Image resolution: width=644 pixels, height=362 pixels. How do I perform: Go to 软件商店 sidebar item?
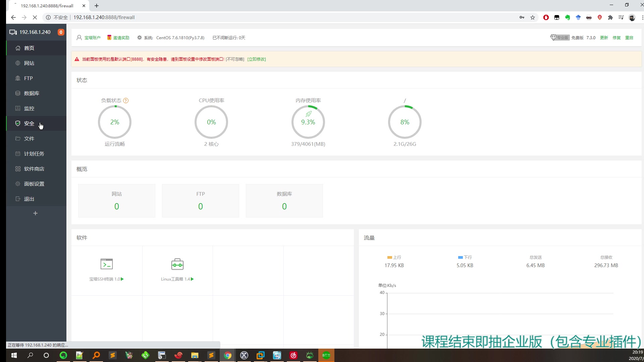click(34, 169)
